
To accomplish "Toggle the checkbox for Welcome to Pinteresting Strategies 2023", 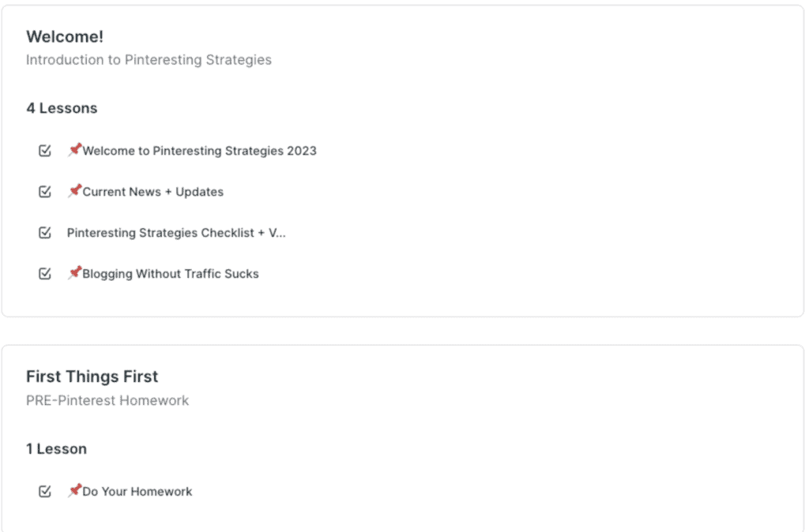I will (45, 150).
